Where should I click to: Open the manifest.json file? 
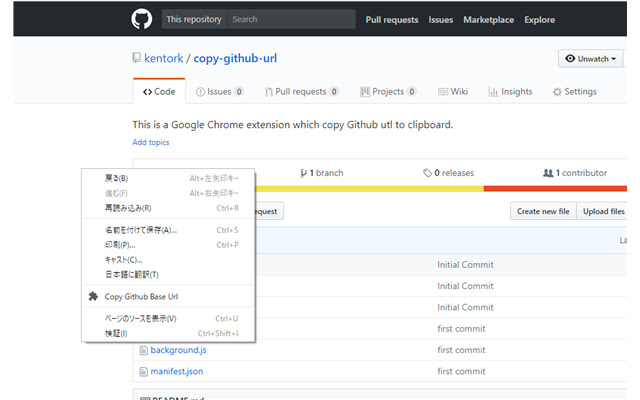pos(177,371)
